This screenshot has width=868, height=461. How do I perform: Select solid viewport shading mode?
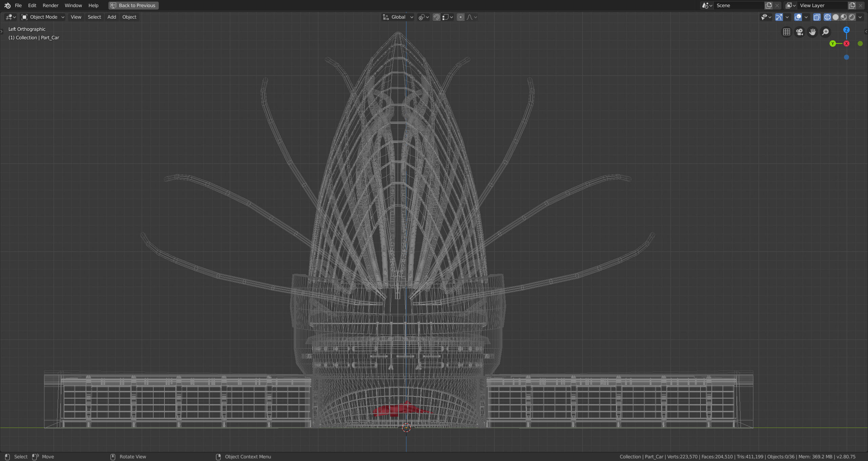click(835, 17)
